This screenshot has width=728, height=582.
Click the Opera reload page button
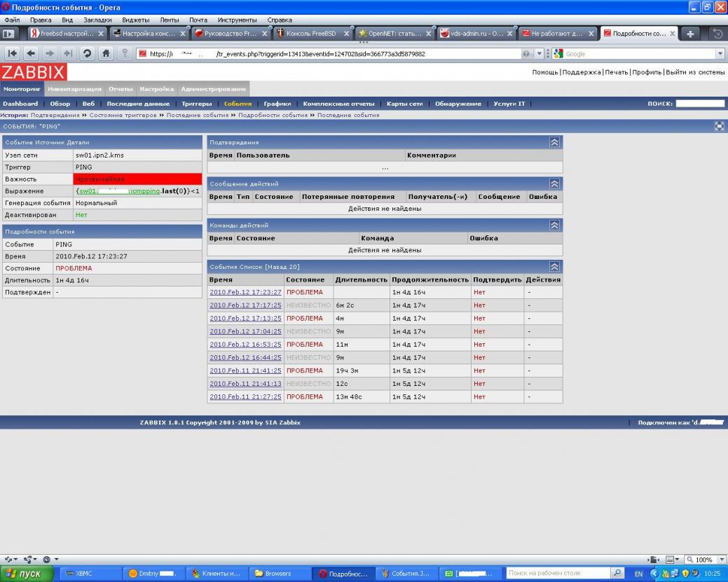click(88, 54)
